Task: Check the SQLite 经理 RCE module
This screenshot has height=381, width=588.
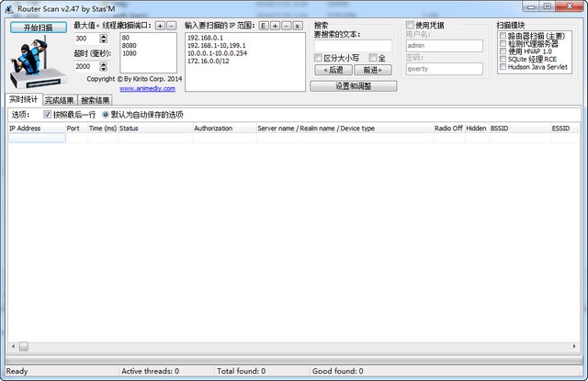Action: coord(503,59)
